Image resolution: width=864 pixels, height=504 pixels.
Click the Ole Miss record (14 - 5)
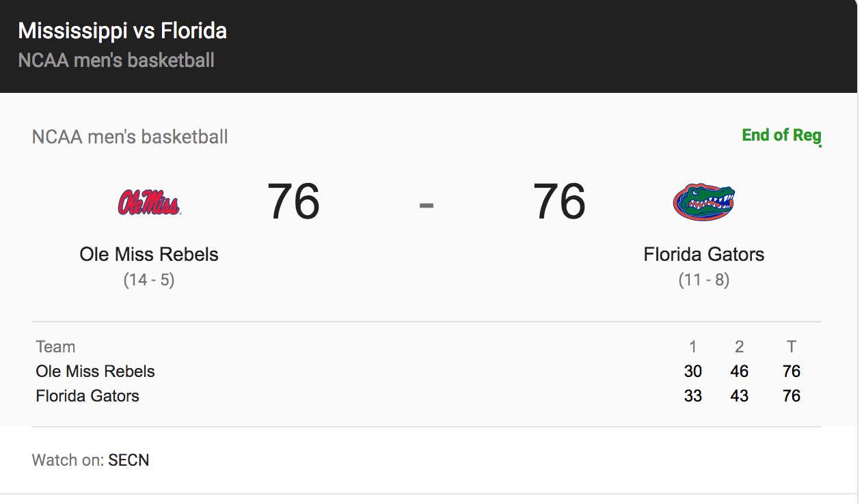(x=149, y=280)
